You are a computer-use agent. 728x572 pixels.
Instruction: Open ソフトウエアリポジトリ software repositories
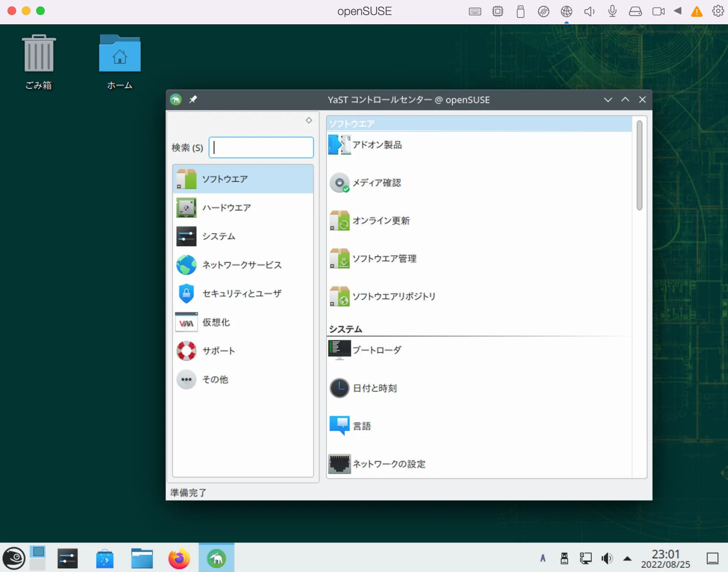[393, 297]
